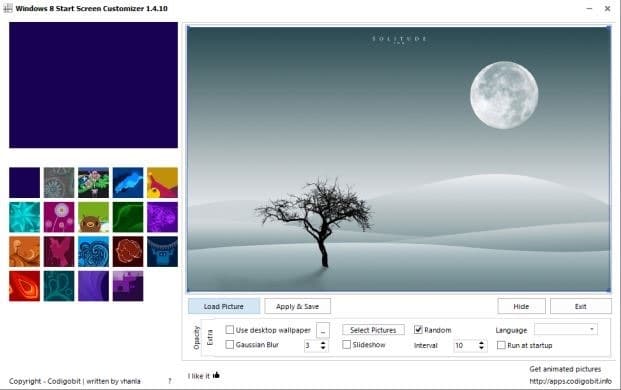Minimize the Start Screen Customizer window

click(589, 8)
